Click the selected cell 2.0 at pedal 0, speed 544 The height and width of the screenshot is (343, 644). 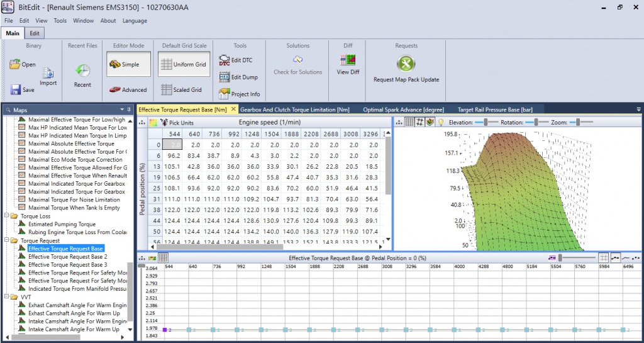point(172,145)
